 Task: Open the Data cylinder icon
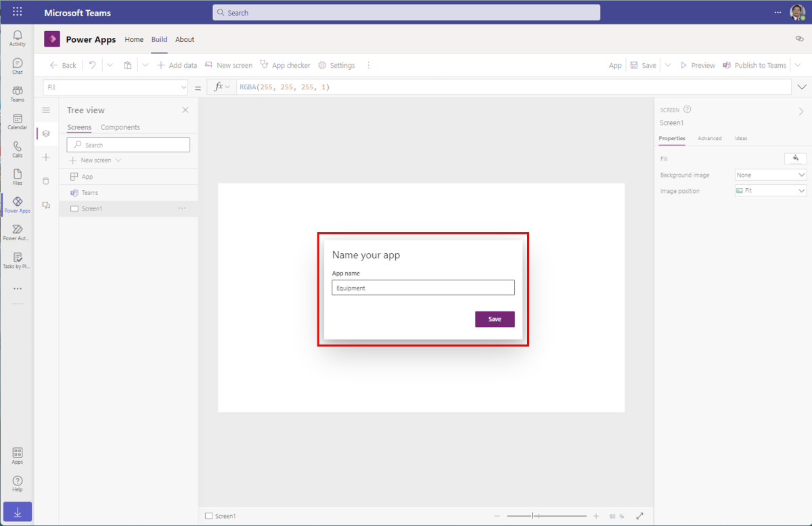46,181
